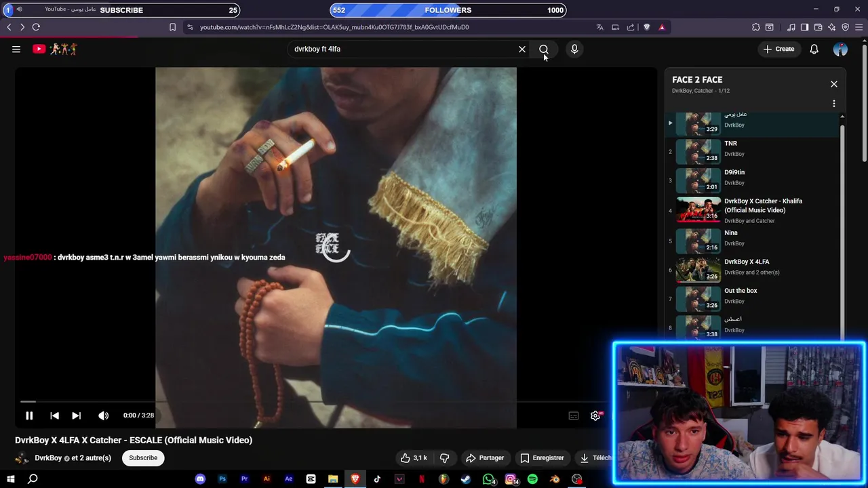This screenshot has height=488, width=868.
Task: Click the cast screen icon in address bar
Action: (615, 27)
